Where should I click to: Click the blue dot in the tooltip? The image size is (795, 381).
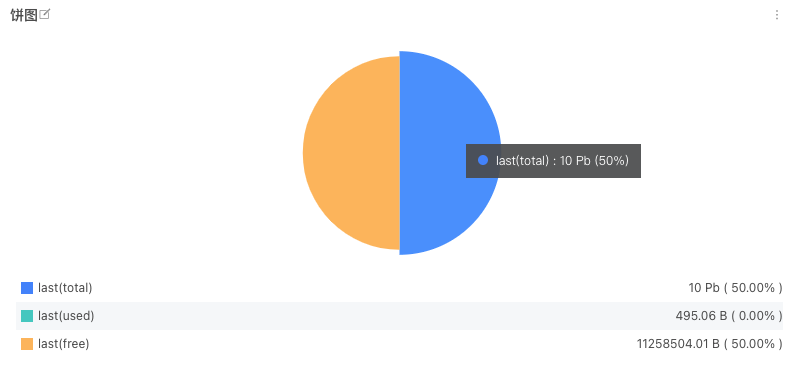coord(483,160)
